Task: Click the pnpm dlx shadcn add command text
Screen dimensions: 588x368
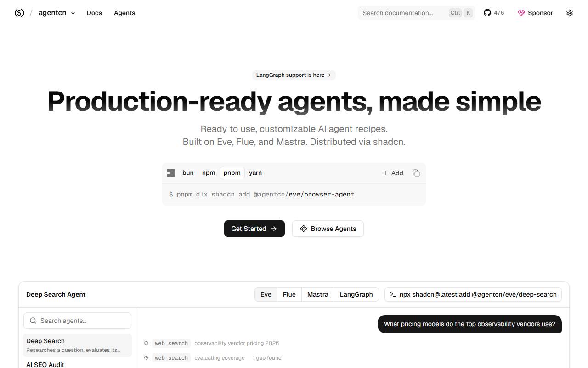Action: pyautogui.click(x=262, y=194)
